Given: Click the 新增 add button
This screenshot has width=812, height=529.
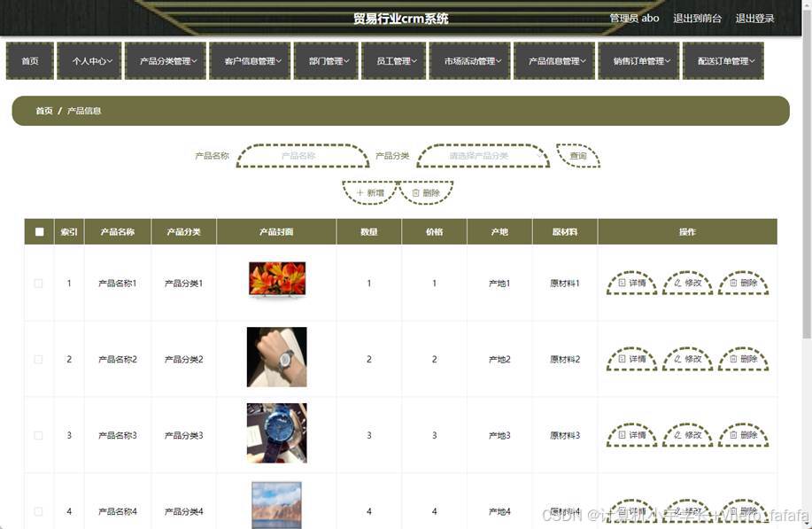Looking at the screenshot, I should point(370,193).
